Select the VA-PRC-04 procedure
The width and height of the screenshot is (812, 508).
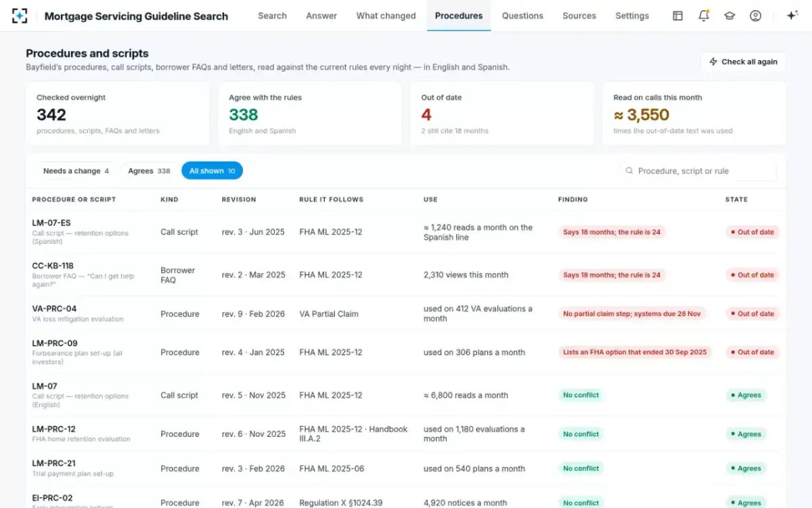click(406, 314)
